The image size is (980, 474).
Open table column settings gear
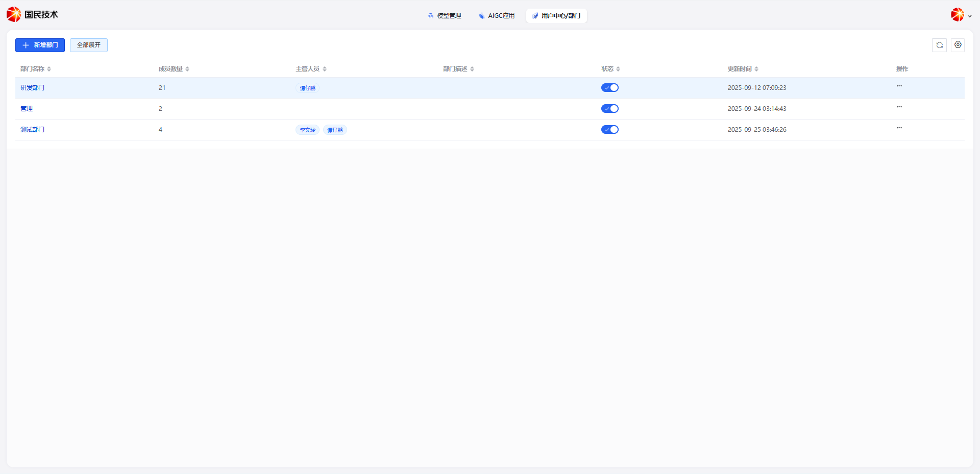pos(958,45)
